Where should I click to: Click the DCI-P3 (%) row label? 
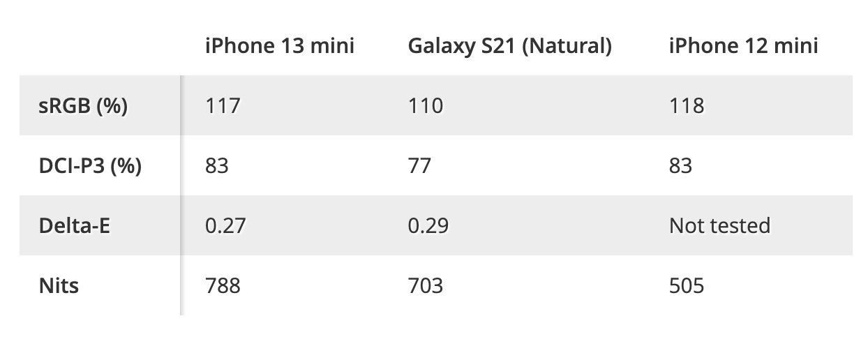click(90, 166)
